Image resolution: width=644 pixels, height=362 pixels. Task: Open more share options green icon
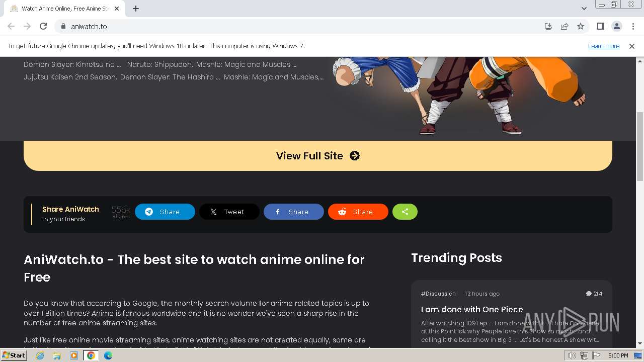[x=405, y=212]
